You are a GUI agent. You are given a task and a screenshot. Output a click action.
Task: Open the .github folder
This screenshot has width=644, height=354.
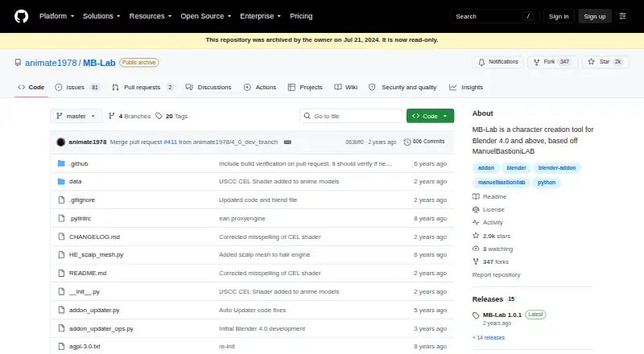(78, 163)
